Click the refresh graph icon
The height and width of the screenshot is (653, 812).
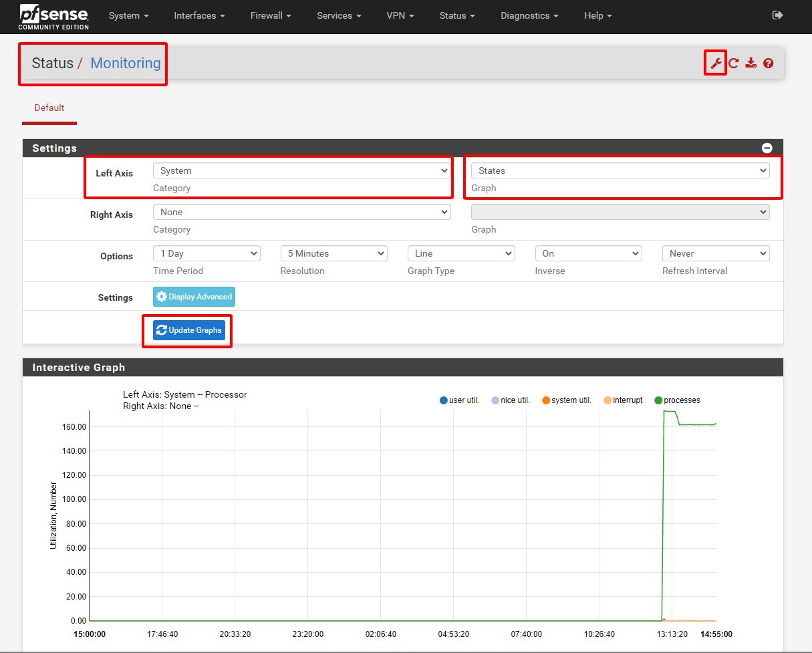point(733,63)
